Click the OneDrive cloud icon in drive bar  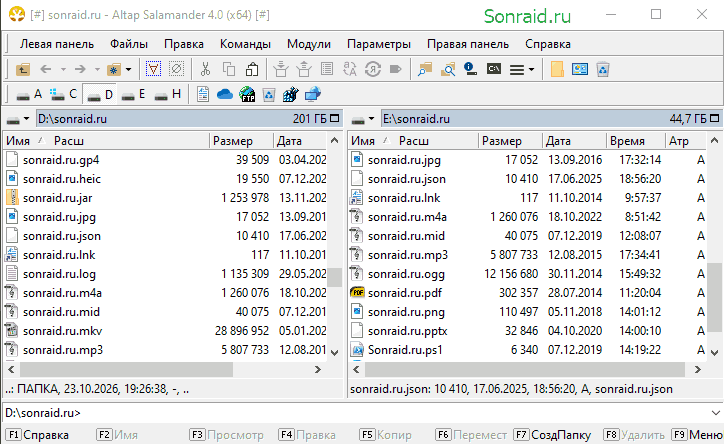point(225,95)
